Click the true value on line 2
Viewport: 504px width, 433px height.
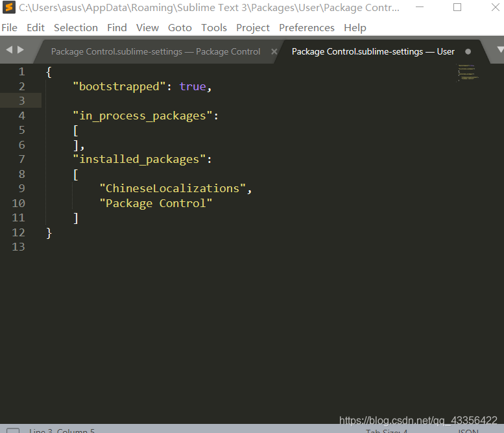coord(193,86)
